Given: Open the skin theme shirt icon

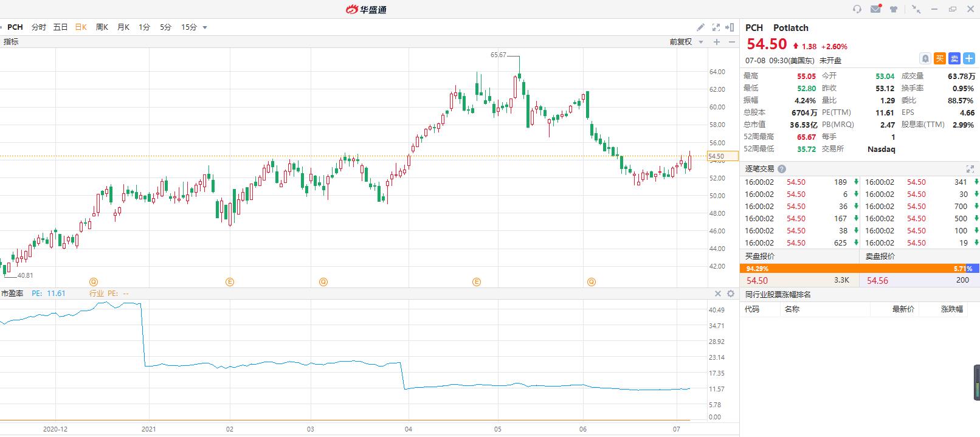Looking at the screenshot, I should click(x=894, y=9).
